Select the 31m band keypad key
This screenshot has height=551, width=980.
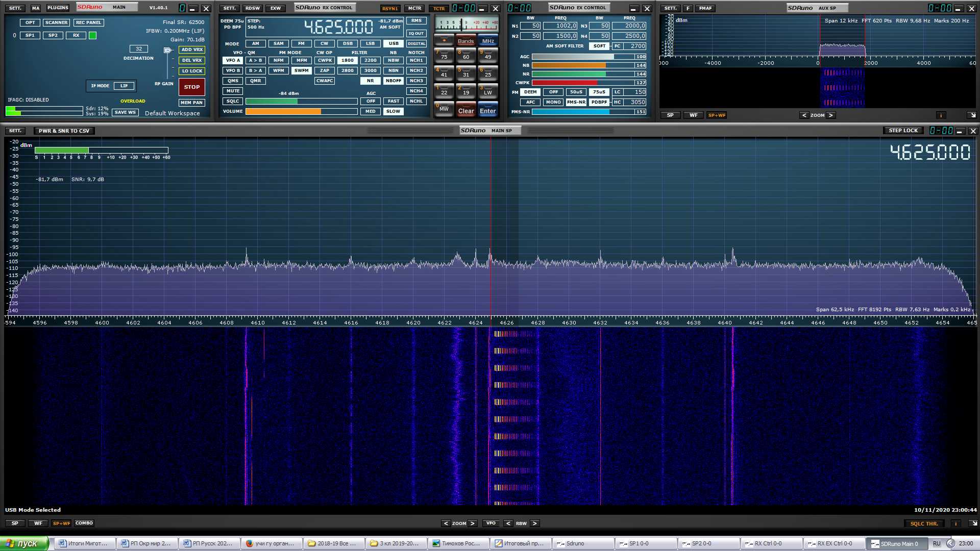coord(466,73)
